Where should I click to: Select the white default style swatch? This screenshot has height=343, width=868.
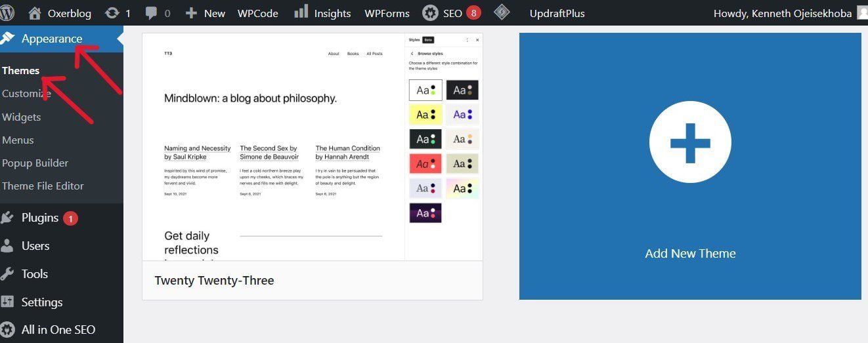[x=425, y=90]
